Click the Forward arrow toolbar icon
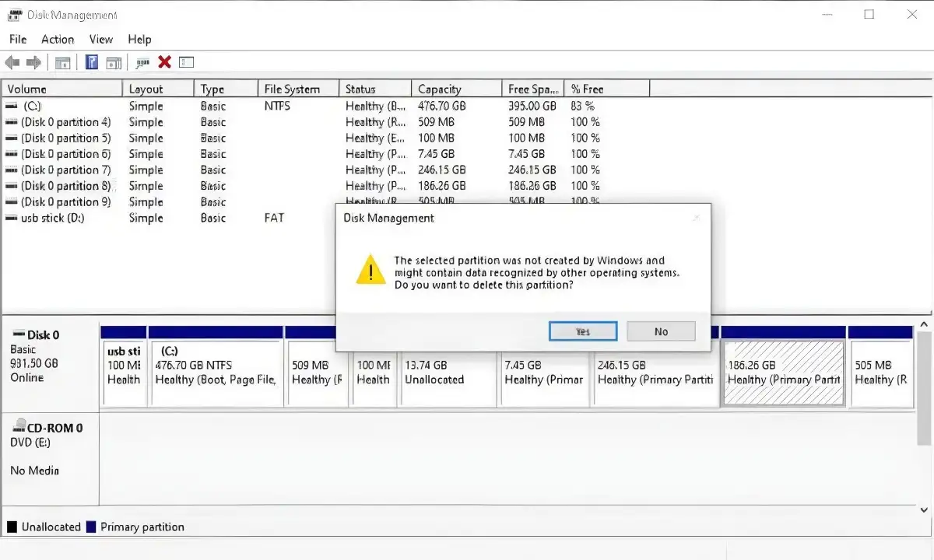The image size is (934, 560). 33,62
